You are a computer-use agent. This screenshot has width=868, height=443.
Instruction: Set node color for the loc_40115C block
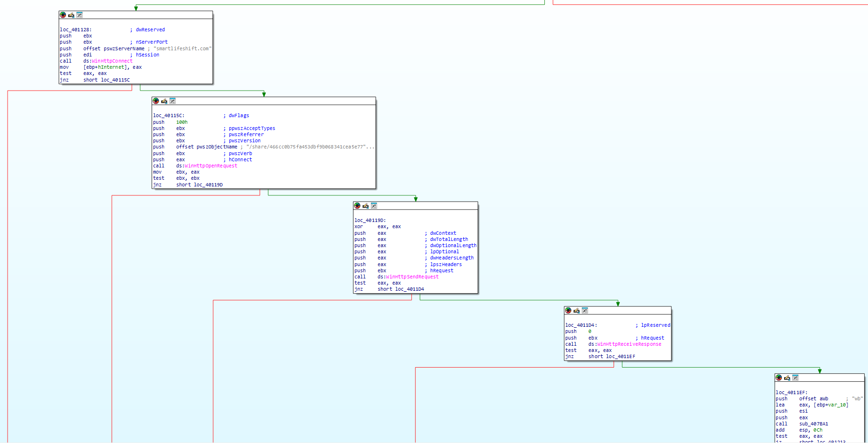156,101
